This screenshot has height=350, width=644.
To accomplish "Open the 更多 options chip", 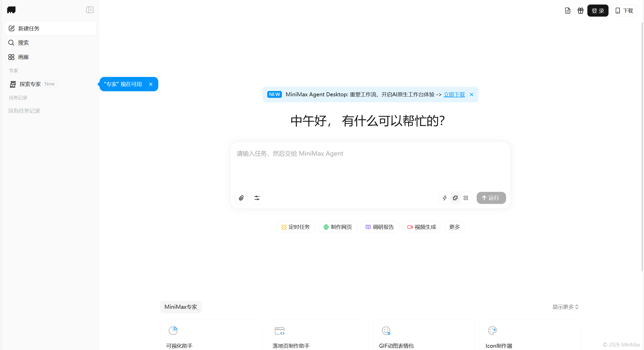I will pyautogui.click(x=454, y=227).
